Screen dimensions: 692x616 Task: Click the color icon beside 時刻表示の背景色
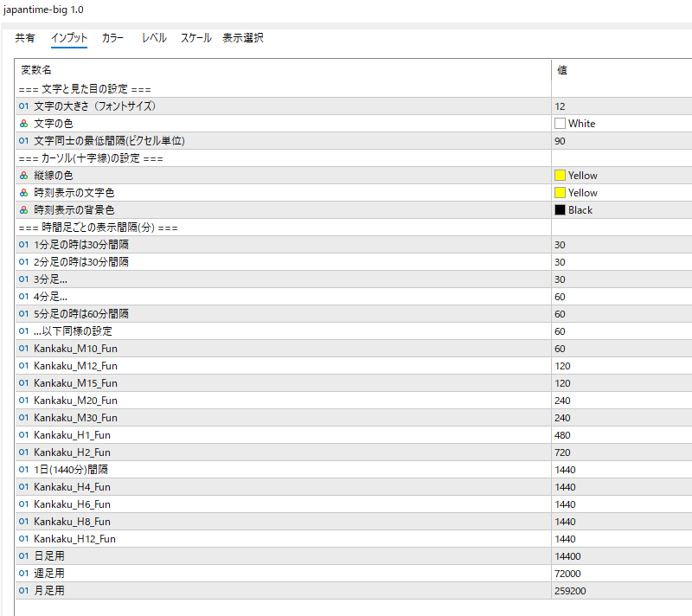23,210
